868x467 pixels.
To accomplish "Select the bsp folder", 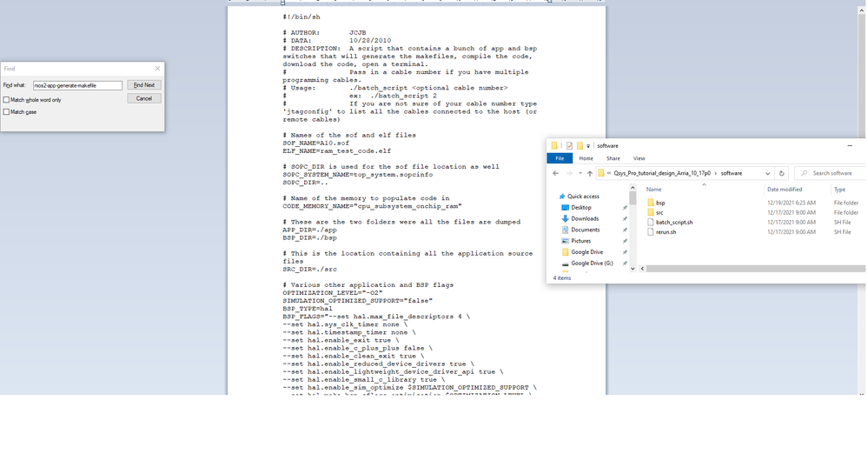I will (659, 203).
